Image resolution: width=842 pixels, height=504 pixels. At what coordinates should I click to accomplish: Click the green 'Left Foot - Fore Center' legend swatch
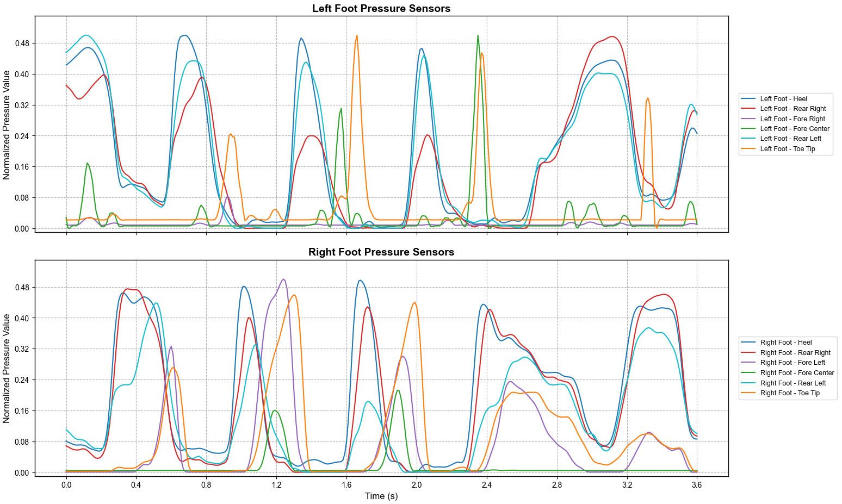point(749,129)
